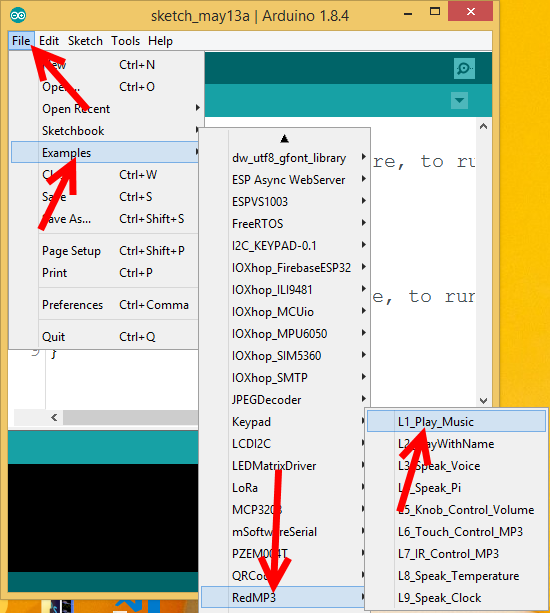Open Keypad examples submenu
The height and width of the screenshot is (613, 550).
pyautogui.click(x=283, y=421)
